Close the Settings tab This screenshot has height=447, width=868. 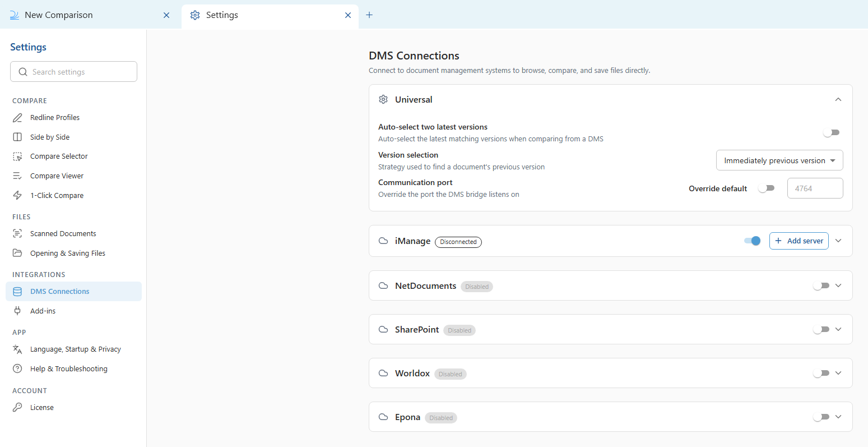[x=348, y=15]
